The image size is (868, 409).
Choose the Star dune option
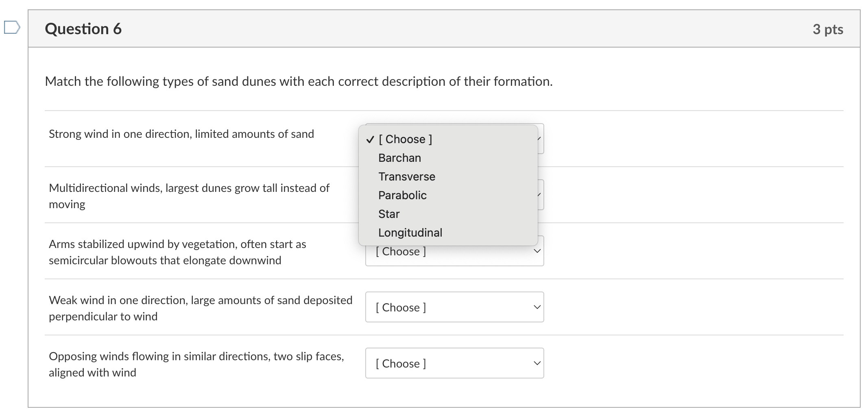click(389, 214)
